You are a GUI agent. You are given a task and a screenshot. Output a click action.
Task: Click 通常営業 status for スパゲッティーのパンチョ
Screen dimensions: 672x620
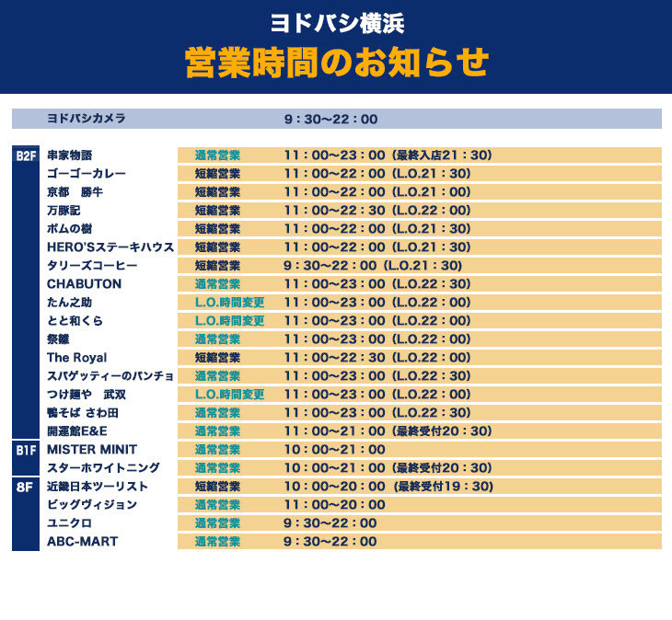click(217, 376)
